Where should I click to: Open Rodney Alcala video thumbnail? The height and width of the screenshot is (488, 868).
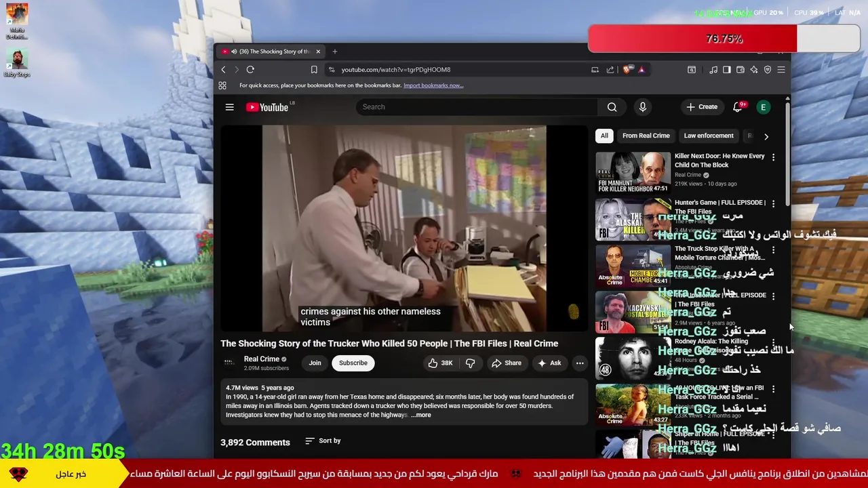click(x=633, y=358)
